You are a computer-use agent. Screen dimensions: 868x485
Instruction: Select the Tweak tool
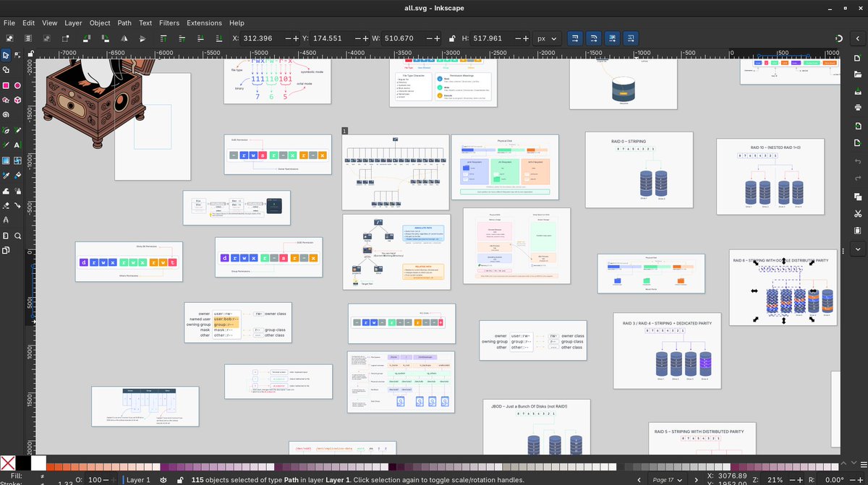pos(6,191)
